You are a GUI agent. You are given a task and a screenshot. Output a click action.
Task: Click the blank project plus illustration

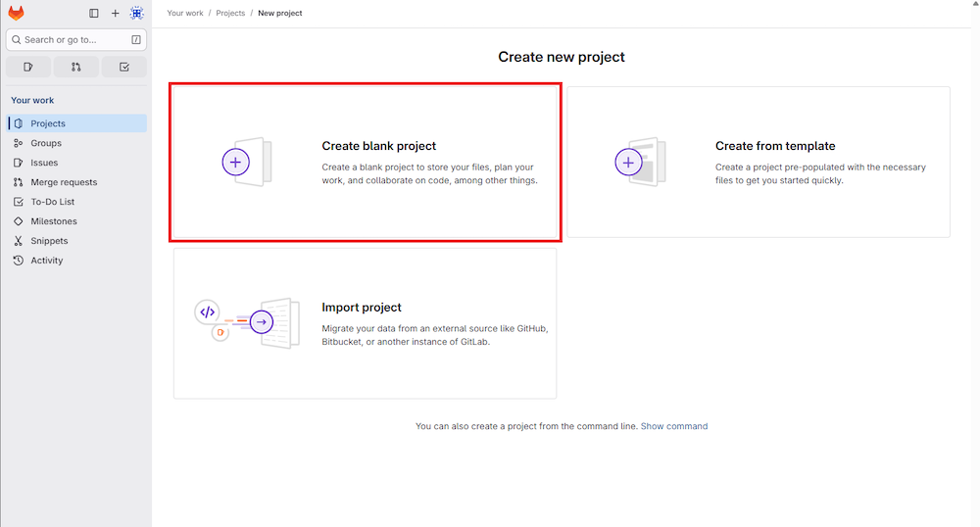click(247, 163)
